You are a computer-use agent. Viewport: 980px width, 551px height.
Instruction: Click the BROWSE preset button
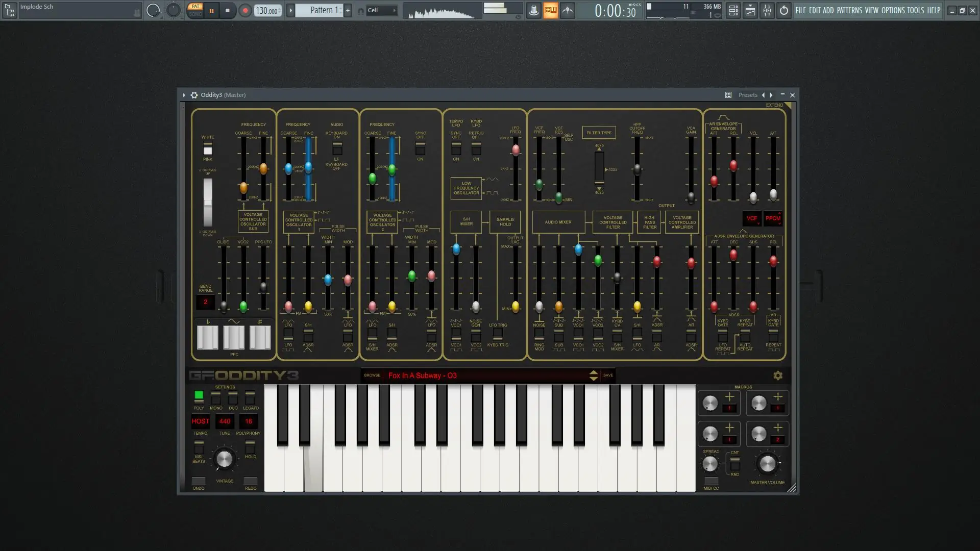372,375
